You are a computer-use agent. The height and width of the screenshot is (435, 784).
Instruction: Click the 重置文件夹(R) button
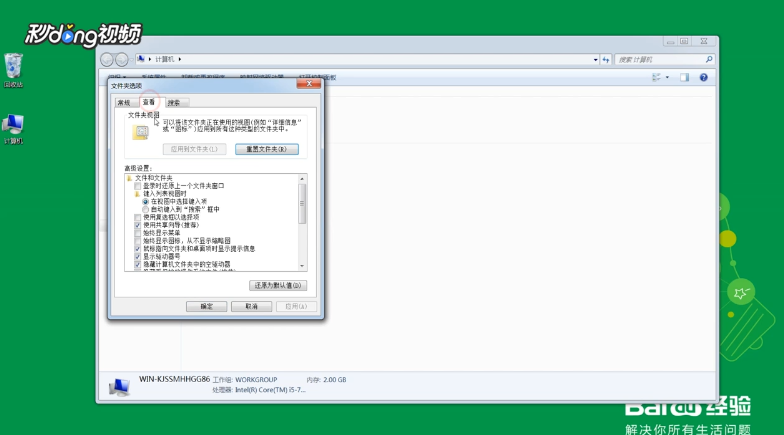266,149
